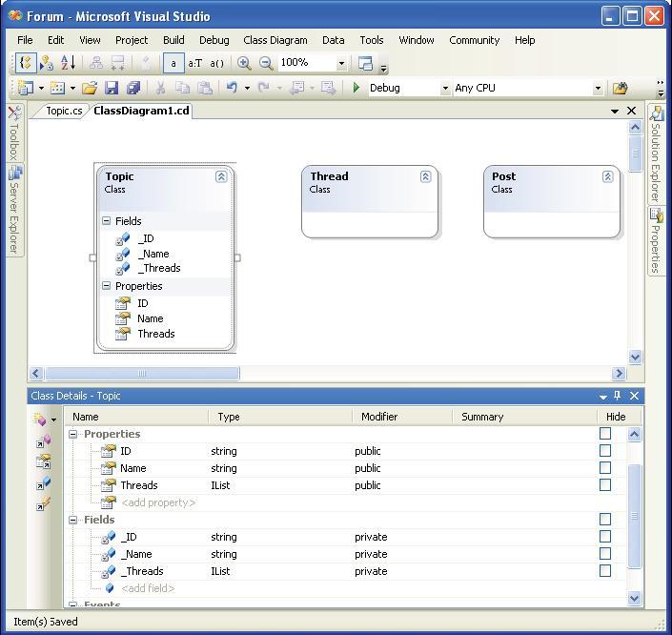Open the Debug configuration dropdown
The width and height of the screenshot is (672, 635).
coord(444,88)
